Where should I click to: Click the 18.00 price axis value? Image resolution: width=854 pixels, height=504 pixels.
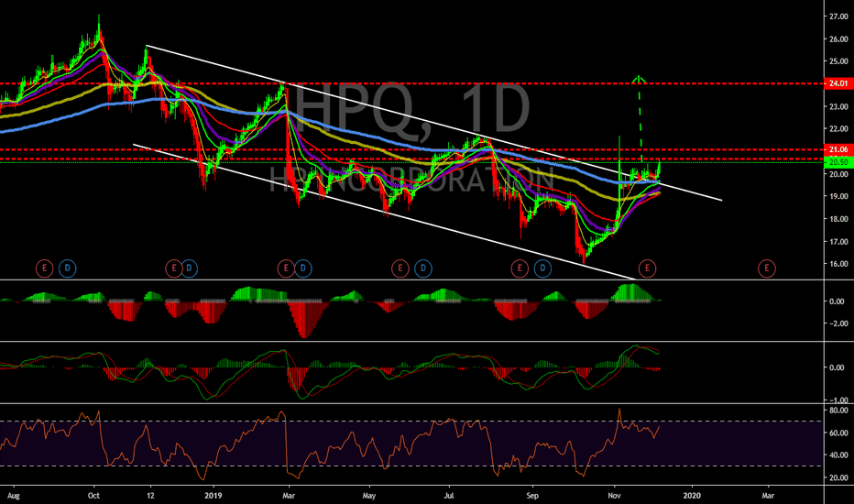tap(838, 219)
